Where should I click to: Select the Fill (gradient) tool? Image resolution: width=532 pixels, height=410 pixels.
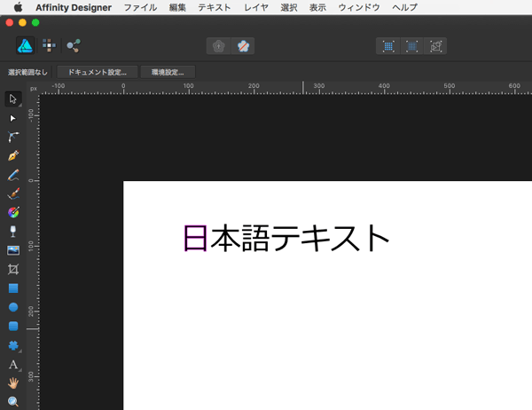[13, 213]
